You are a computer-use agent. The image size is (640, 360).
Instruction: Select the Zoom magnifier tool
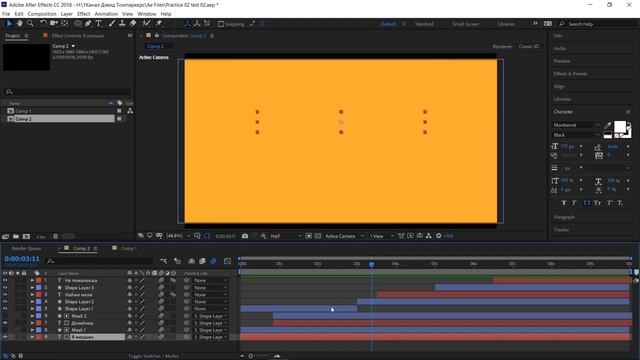[30, 24]
